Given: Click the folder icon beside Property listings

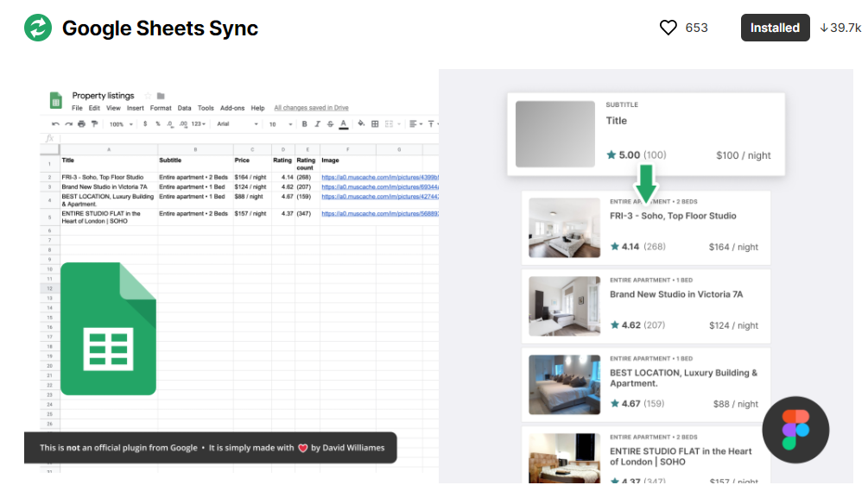Looking at the screenshot, I should point(161,96).
